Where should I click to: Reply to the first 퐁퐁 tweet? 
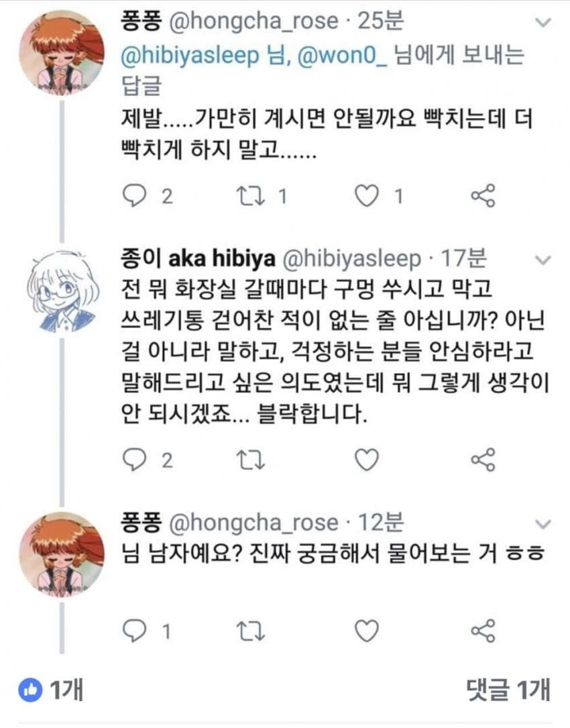136,196
